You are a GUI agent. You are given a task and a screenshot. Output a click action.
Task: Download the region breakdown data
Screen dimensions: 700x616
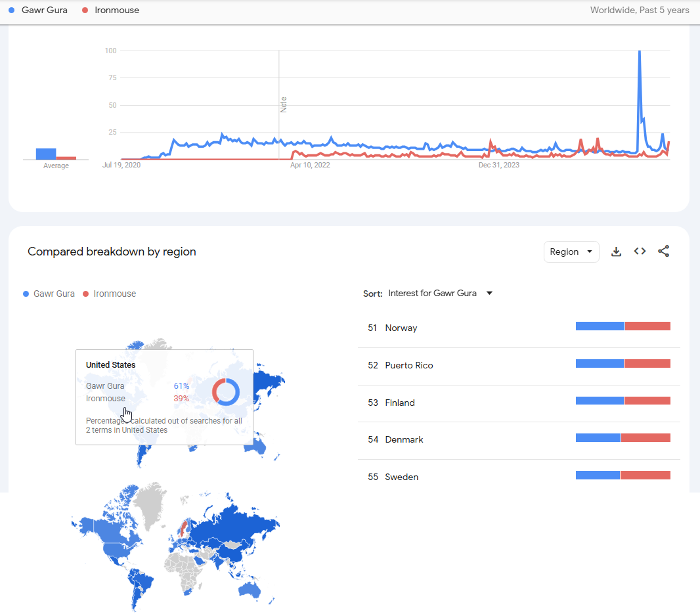tap(616, 252)
